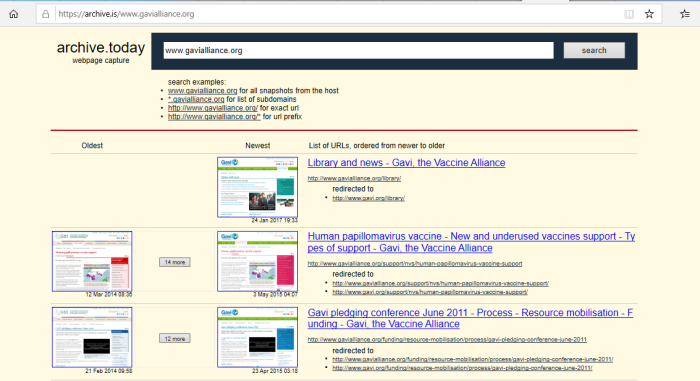The width and height of the screenshot is (700, 381).
Task: Open oldest pledging conference thumbnail 21 Feb 2014
Action: coord(92,337)
